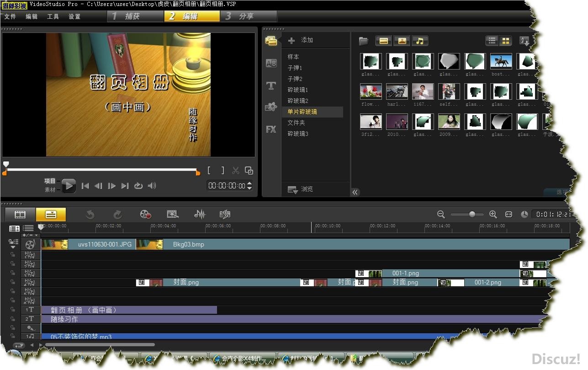Switch library to list view

coord(492,41)
